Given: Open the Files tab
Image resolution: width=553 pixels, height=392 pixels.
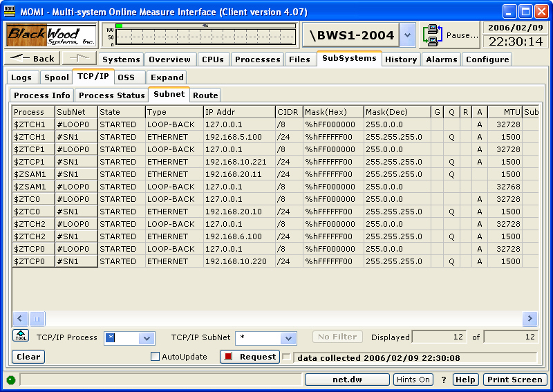Looking at the screenshot, I should pyautogui.click(x=299, y=59).
